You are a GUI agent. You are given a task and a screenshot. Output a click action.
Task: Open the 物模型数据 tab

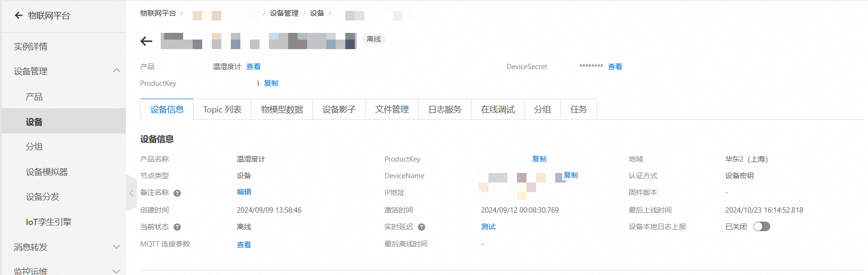pyautogui.click(x=282, y=110)
